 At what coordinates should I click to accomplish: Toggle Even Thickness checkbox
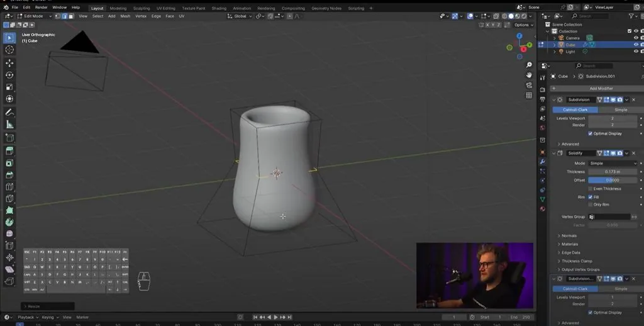590,189
